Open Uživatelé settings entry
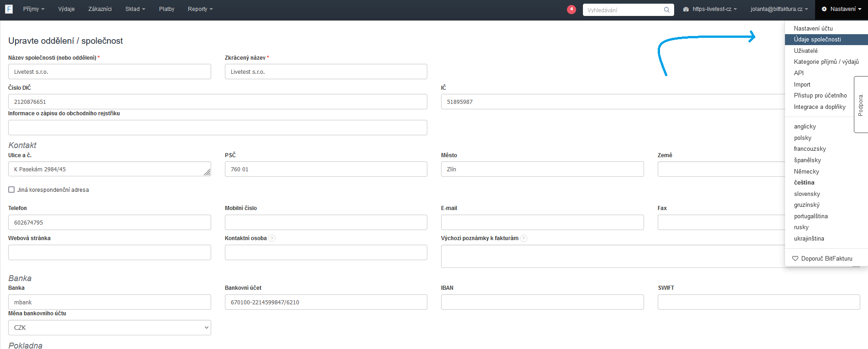Screen dimensions: 868x349 [x=806, y=51]
